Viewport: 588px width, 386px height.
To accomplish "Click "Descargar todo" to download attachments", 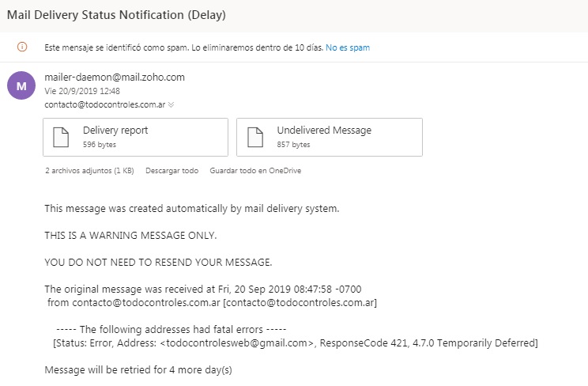I will tap(171, 170).
